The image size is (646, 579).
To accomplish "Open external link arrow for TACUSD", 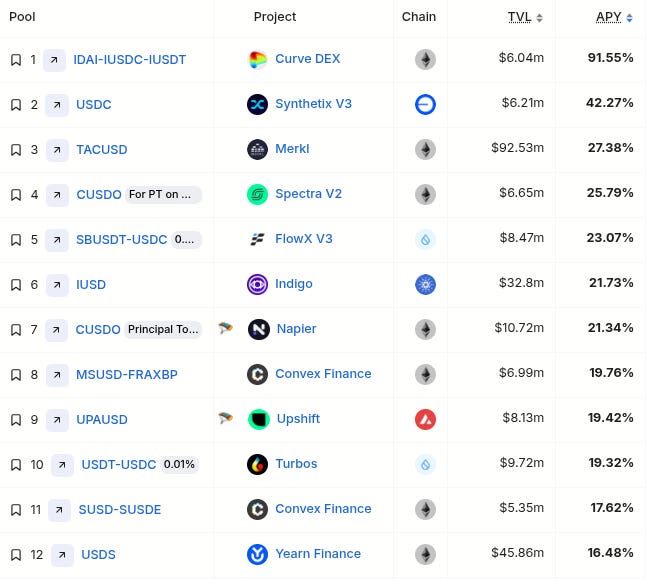I will (57, 150).
